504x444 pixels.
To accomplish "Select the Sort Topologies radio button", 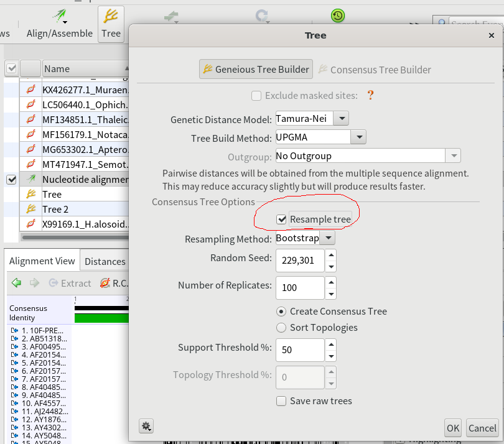I will tap(282, 328).
